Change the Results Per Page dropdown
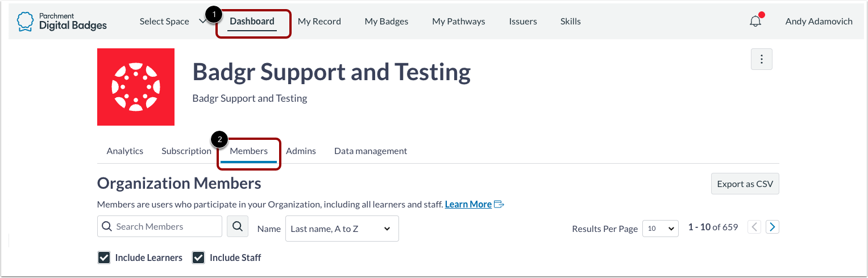 click(661, 228)
